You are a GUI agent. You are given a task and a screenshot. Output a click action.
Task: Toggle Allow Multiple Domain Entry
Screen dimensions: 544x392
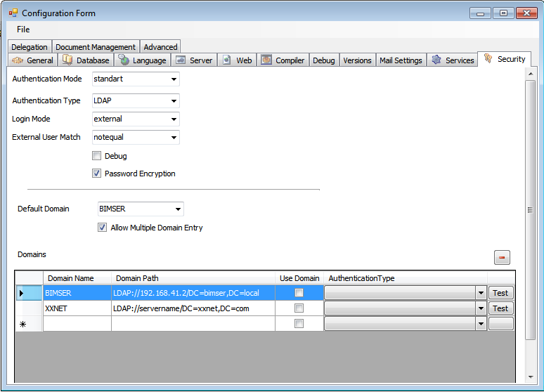pyautogui.click(x=103, y=228)
